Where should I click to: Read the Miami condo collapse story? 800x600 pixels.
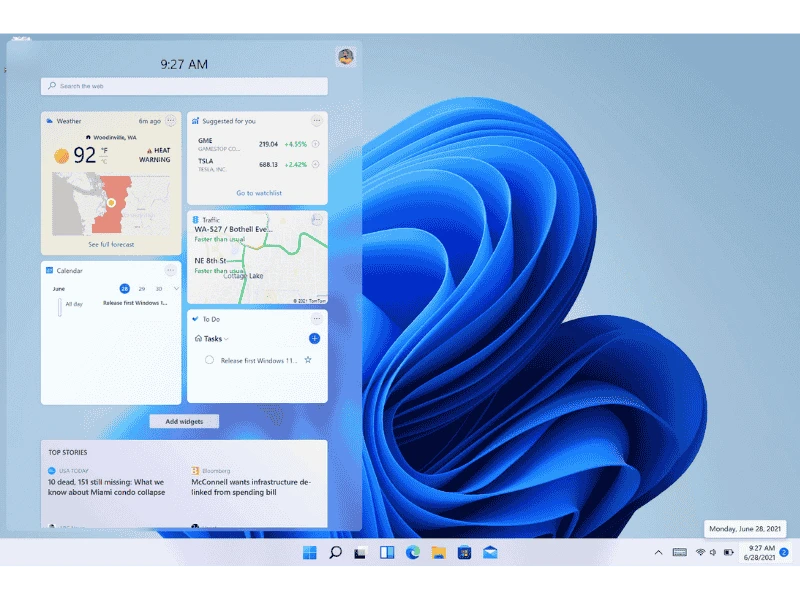pos(107,487)
